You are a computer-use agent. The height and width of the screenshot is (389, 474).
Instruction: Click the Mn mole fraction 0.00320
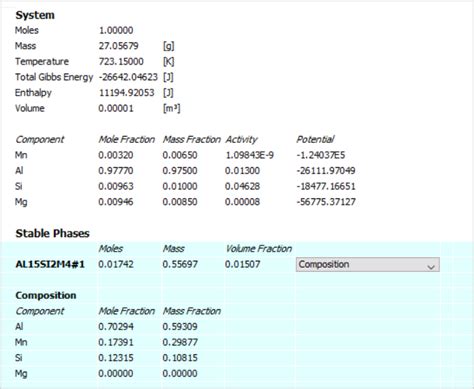click(x=116, y=155)
